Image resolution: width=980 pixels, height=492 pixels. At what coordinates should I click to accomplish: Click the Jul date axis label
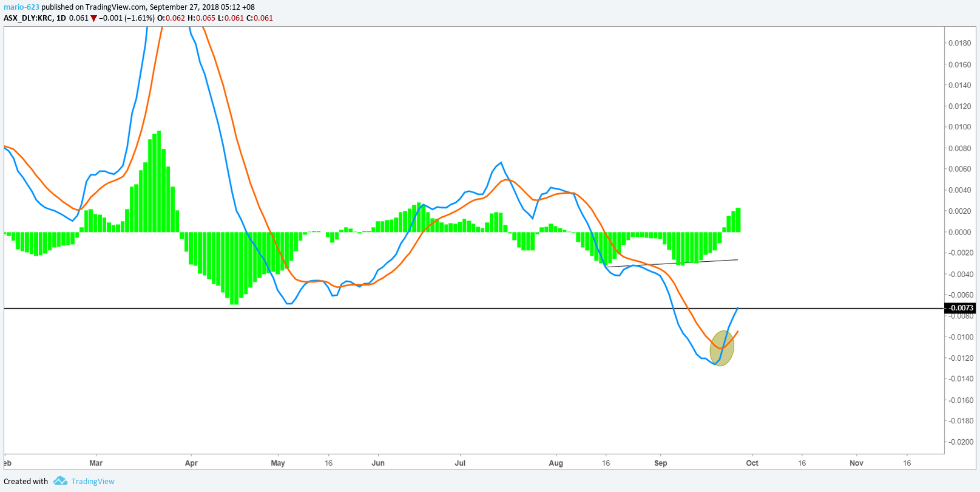(460, 463)
